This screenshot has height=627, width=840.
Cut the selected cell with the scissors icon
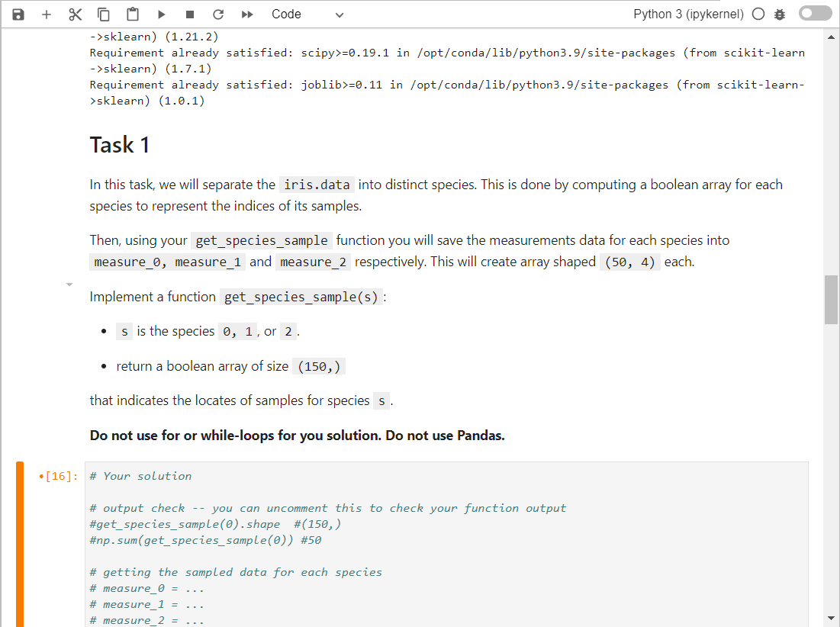[75, 14]
